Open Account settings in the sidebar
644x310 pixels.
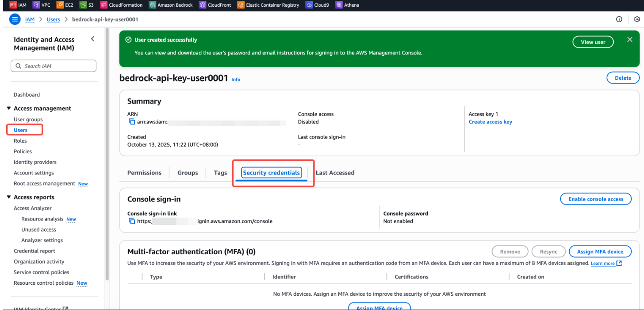pyautogui.click(x=34, y=173)
